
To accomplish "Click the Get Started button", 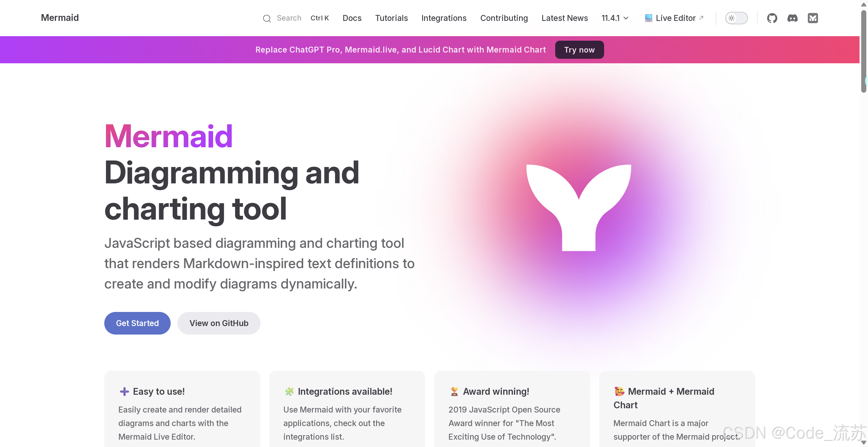I will click(x=137, y=323).
